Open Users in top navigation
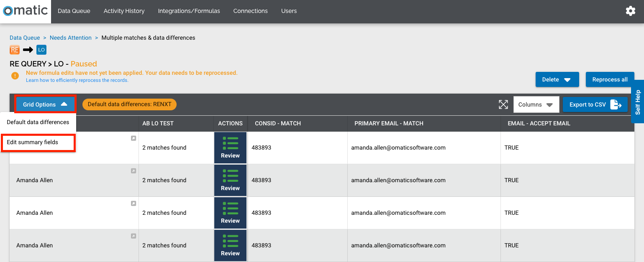Screen dimensions: 644x262 [x=289, y=11]
